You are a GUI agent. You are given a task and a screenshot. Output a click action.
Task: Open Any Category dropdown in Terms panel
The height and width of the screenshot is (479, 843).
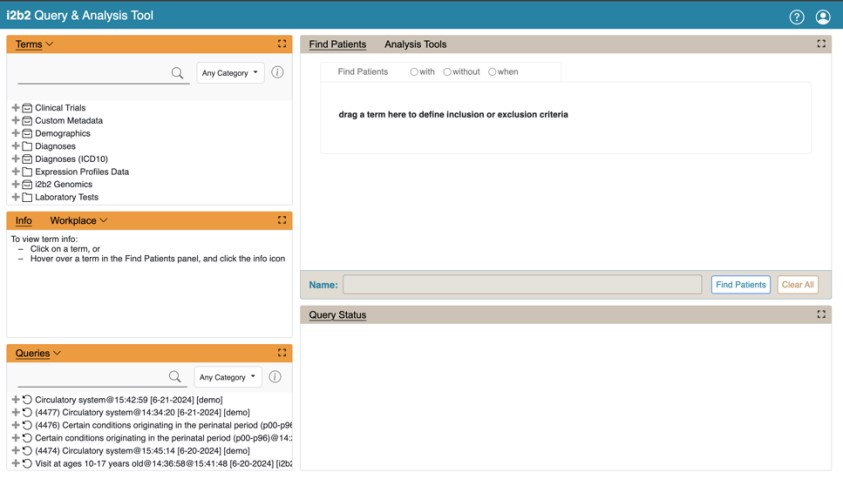(x=230, y=73)
